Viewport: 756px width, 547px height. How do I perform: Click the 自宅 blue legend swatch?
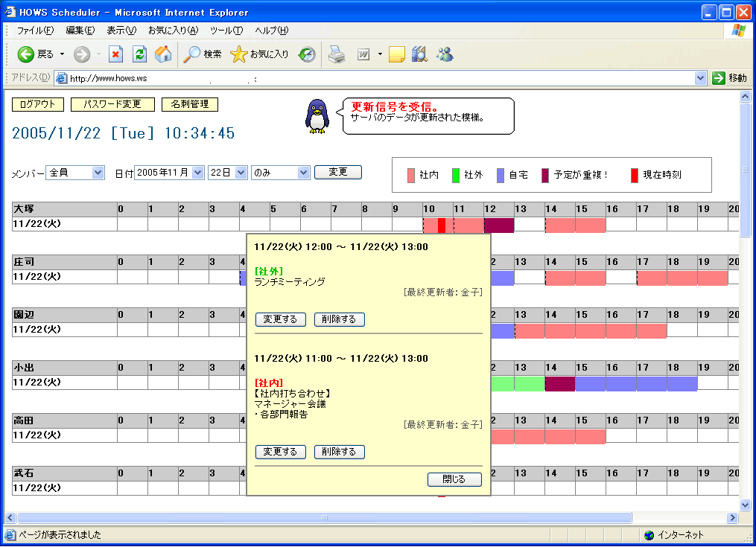[x=501, y=175]
